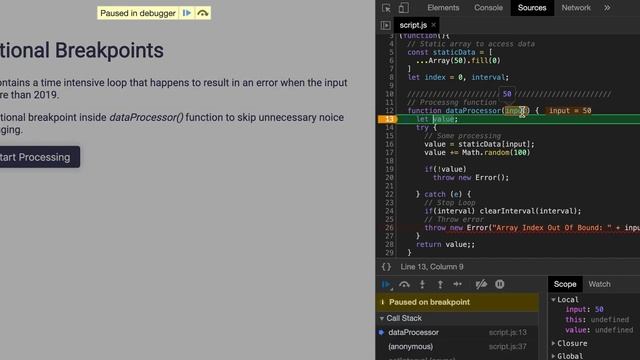Switch to the Watch pane tab
Viewport: 640px width, 360px height.
tap(599, 284)
